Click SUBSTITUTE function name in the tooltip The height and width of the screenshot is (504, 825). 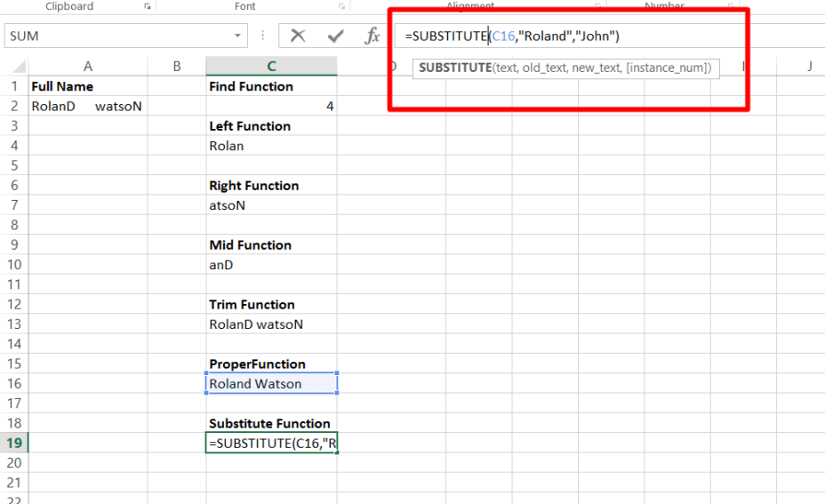point(454,68)
